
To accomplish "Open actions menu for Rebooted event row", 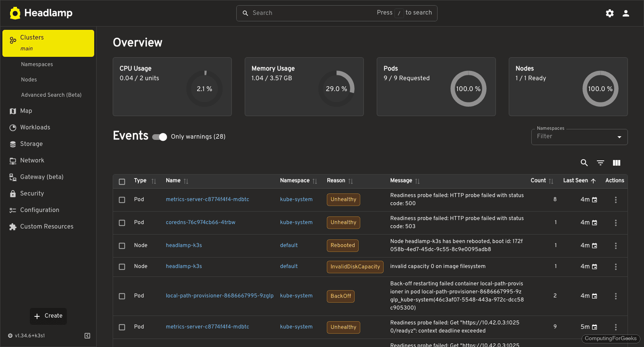I will coord(616,246).
